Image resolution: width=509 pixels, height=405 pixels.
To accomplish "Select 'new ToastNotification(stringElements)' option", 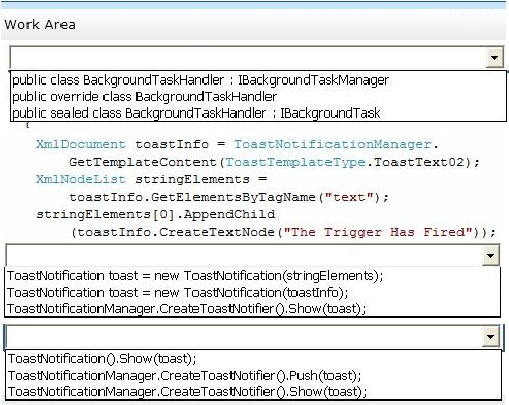I will point(195,276).
